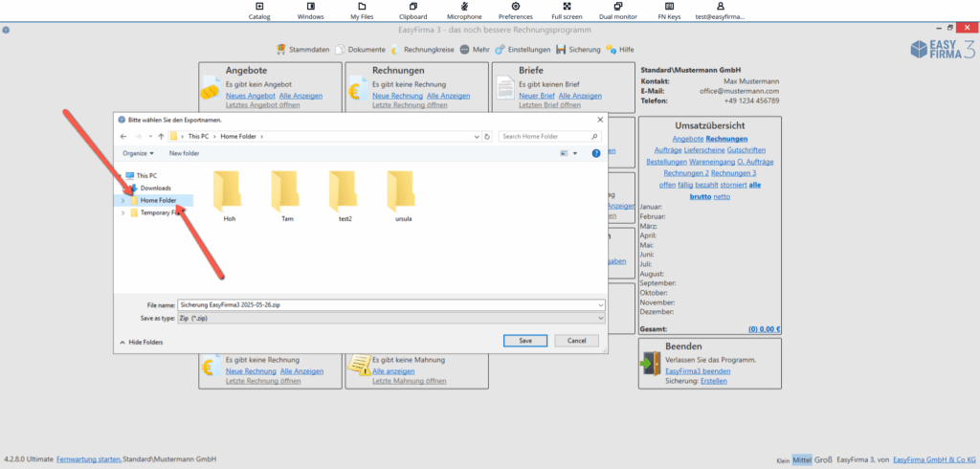This screenshot has height=469, width=980.
Task: Open the Stammdaten menu
Action: click(302, 50)
